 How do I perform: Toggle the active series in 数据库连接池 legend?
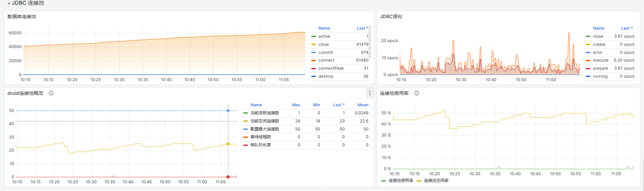[324, 36]
